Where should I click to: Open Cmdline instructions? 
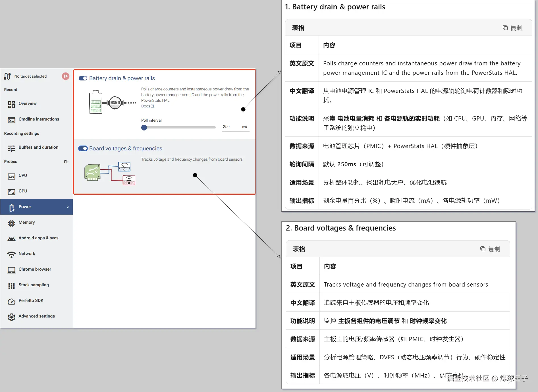pyautogui.click(x=39, y=119)
